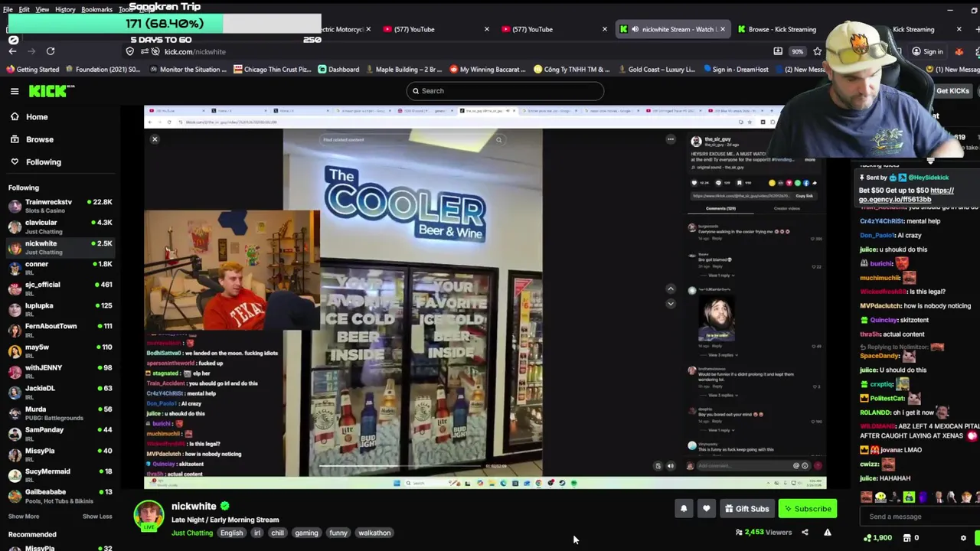Image resolution: width=980 pixels, height=551 pixels.
Task: Open Chicago Thin Crust Pizza bookmark
Action: pyautogui.click(x=272, y=70)
